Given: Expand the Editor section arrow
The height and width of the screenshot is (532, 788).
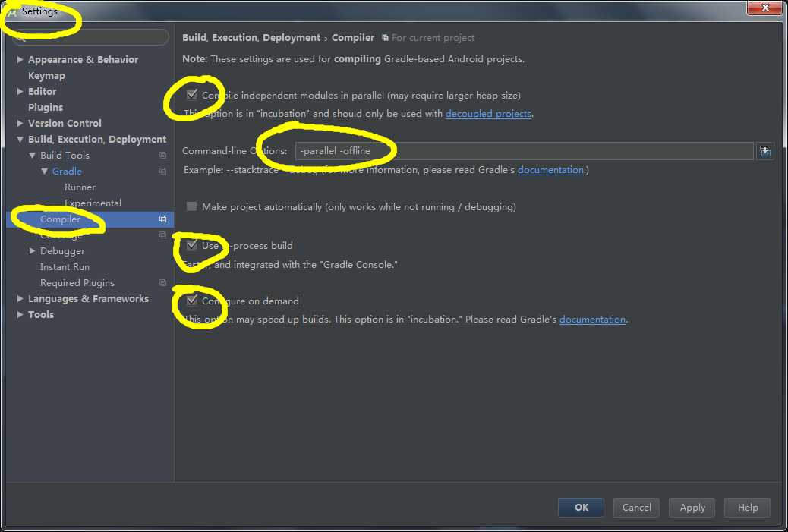Looking at the screenshot, I should click(20, 91).
